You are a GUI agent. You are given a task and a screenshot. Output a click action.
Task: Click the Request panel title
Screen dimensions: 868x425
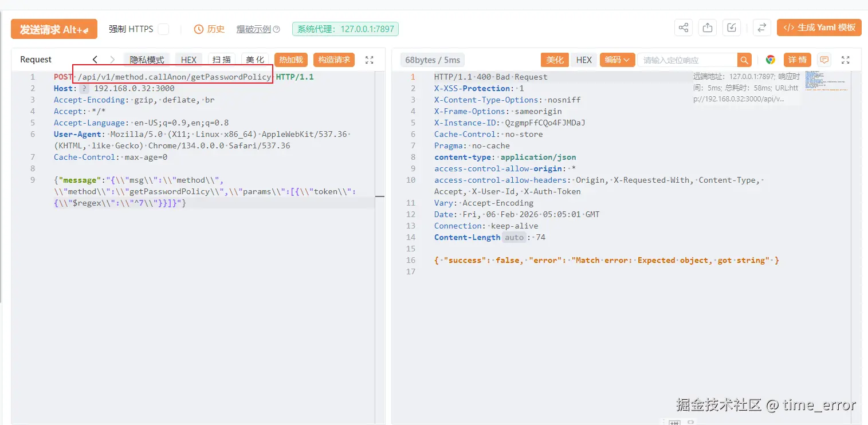(36, 60)
